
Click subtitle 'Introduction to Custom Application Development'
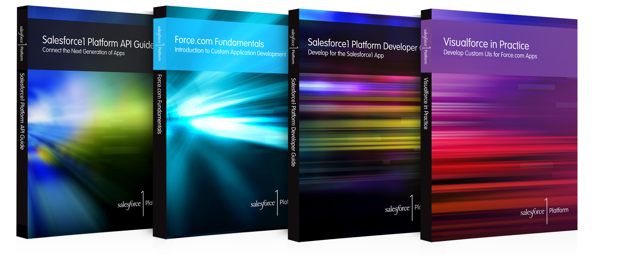[x=230, y=52]
